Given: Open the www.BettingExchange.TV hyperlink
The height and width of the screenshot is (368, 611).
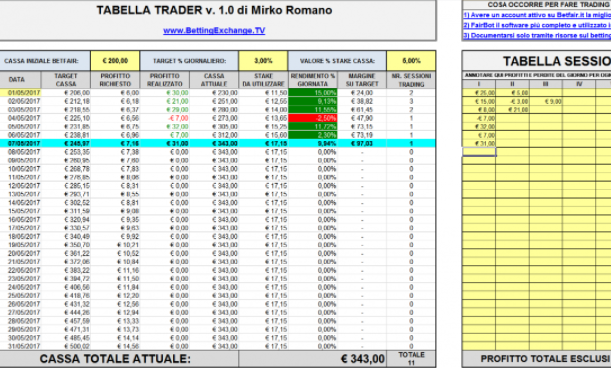Looking at the screenshot, I should point(214,30).
